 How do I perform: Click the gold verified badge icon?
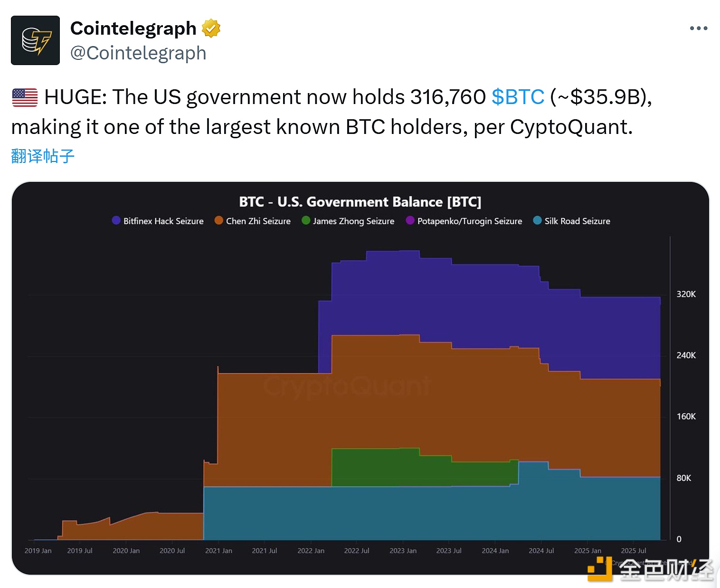(211, 28)
